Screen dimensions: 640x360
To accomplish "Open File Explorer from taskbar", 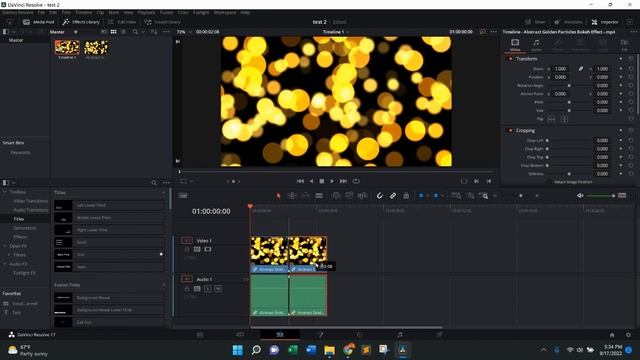I will pyautogui.click(x=329, y=350).
